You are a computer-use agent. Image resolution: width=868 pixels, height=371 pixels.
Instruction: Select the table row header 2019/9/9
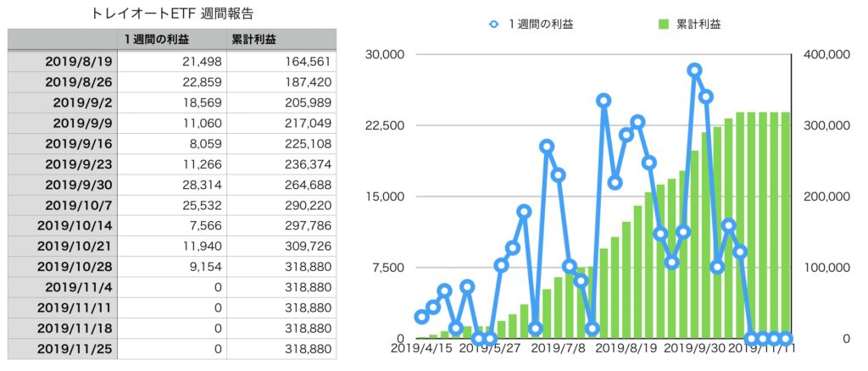click(x=63, y=123)
